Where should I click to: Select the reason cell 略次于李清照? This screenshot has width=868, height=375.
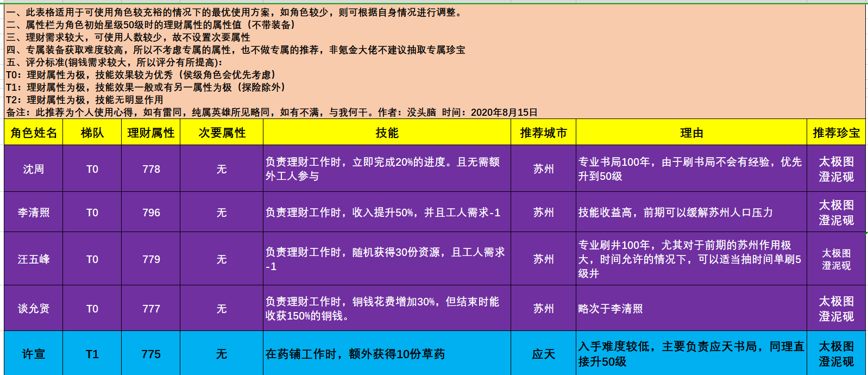691,309
